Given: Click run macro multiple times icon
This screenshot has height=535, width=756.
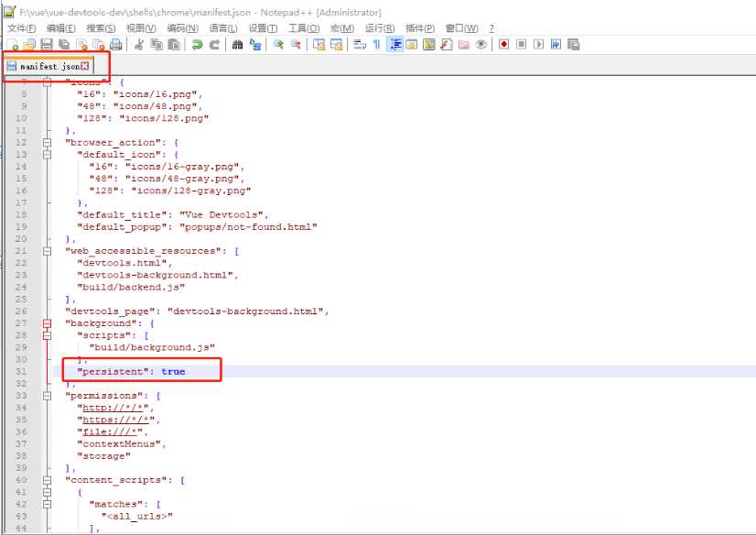Looking at the screenshot, I should point(556,45).
